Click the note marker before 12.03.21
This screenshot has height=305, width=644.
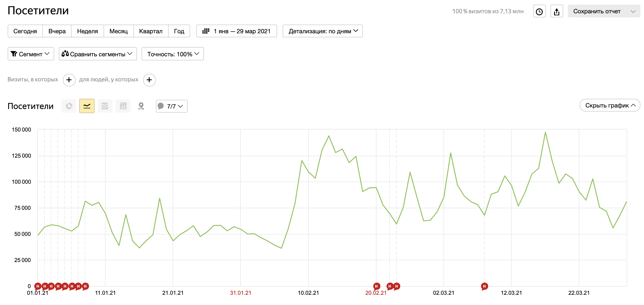484,286
